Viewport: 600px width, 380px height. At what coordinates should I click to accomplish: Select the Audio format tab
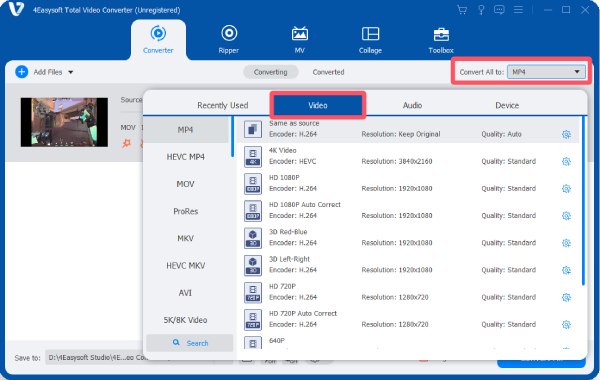tap(412, 105)
